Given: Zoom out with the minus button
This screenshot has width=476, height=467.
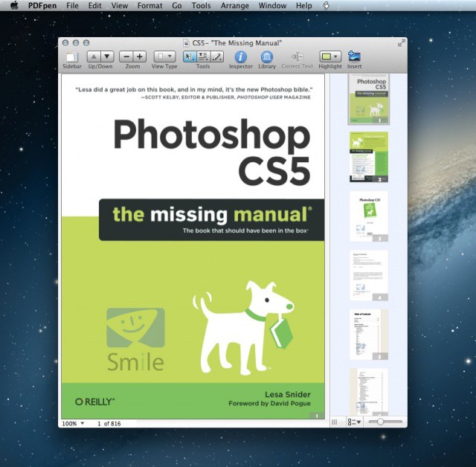Looking at the screenshot, I should click(x=126, y=57).
